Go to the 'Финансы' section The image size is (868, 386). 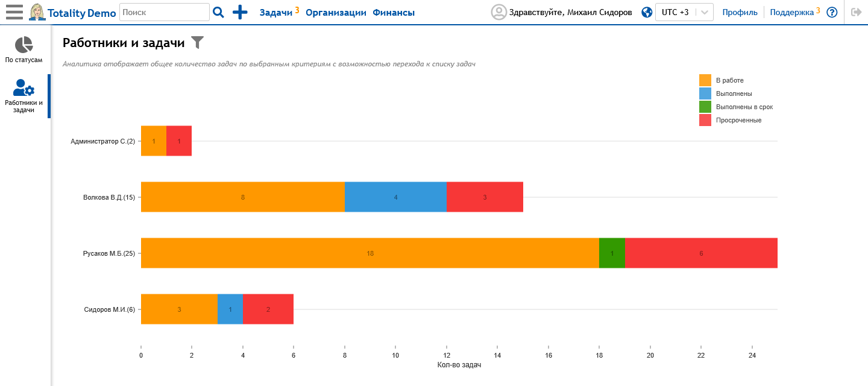(x=393, y=12)
